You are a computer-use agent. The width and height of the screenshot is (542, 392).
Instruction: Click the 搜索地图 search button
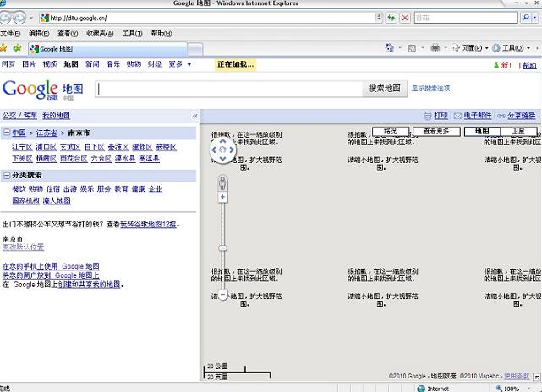[385, 88]
